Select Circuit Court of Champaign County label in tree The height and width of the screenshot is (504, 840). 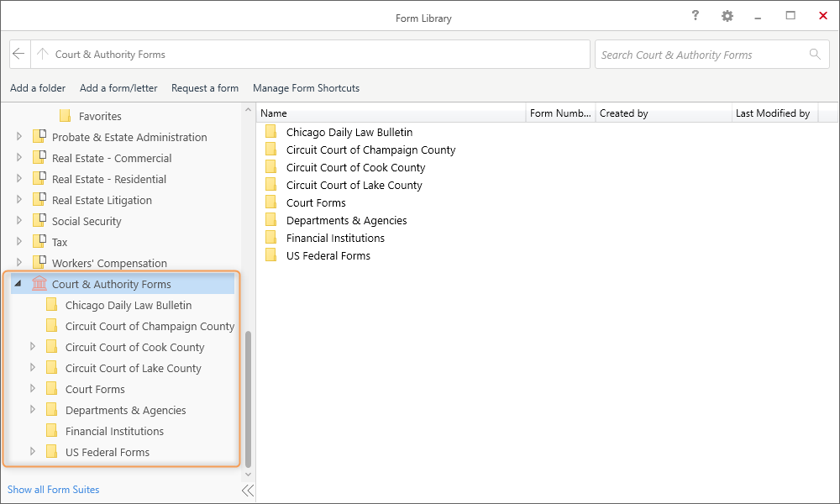tap(150, 326)
